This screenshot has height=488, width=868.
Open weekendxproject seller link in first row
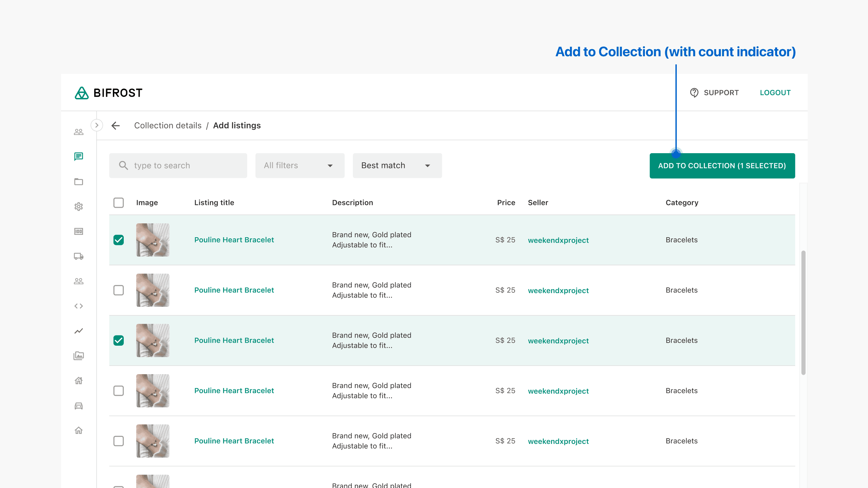coord(558,240)
